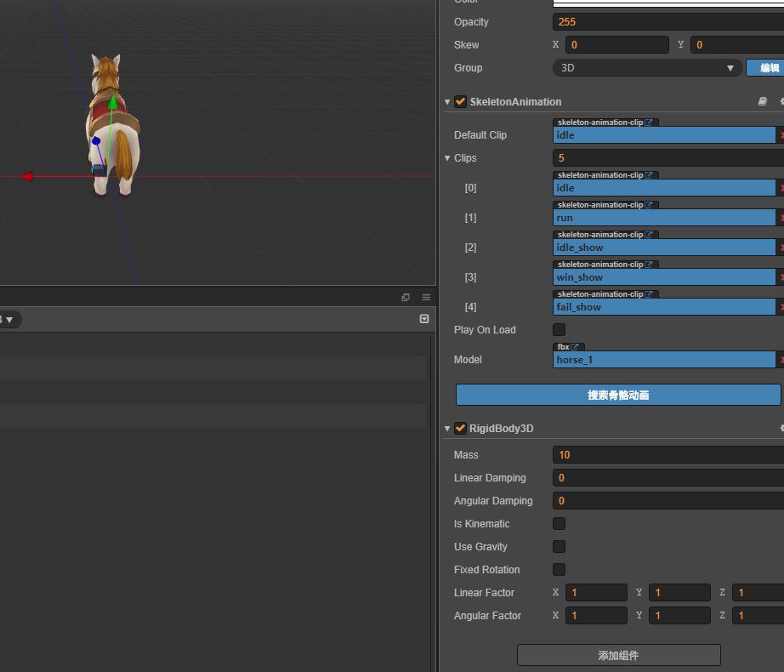Select the Default Clip idle field
Screen dimensions: 784x672
tap(664, 135)
